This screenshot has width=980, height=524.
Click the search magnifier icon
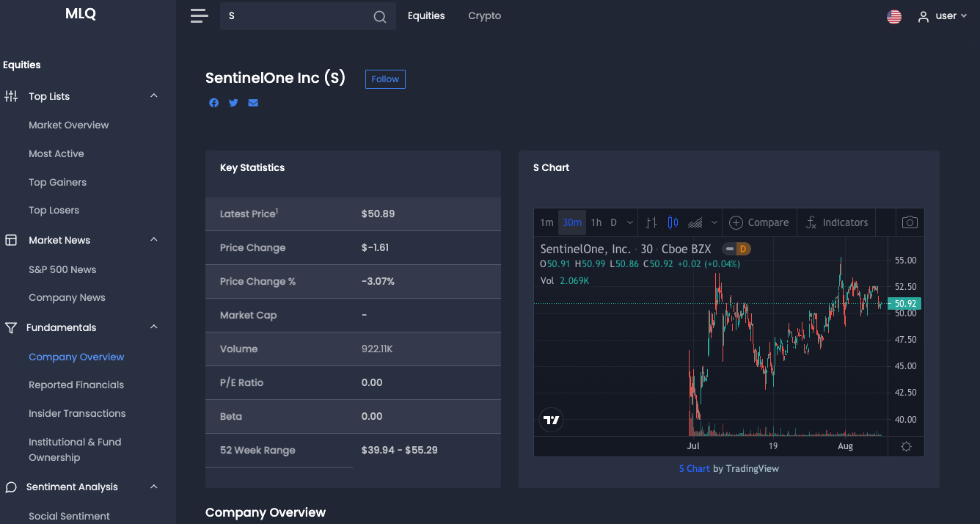click(x=380, y=17)
